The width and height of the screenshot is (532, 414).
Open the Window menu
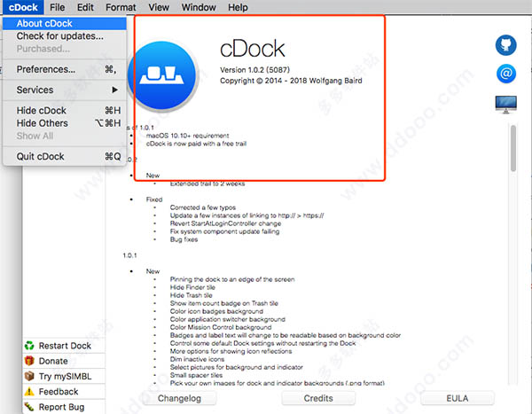(x=199, y=7)
